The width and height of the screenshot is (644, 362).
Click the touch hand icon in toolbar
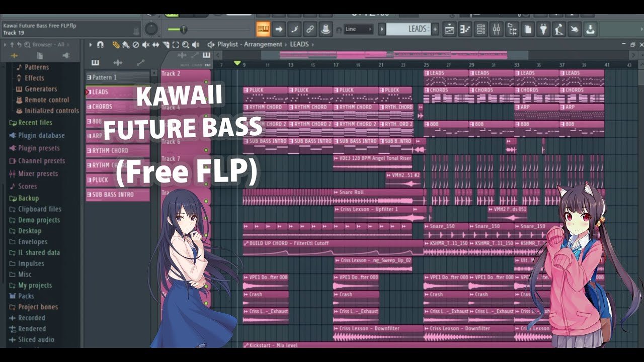[x=574, y=29]
